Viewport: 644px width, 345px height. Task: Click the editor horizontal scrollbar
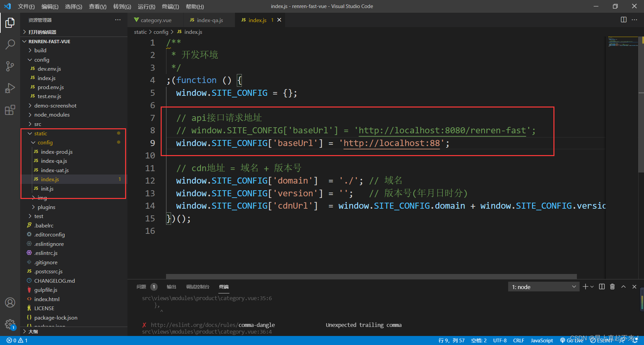pyautogui.click(x=371, y=277)
